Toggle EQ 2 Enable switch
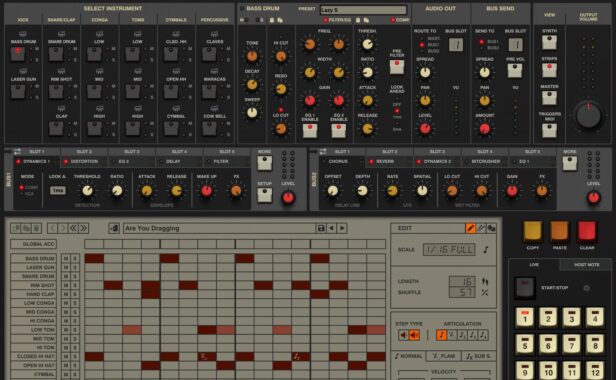616x380 pixels. [338, 131]
